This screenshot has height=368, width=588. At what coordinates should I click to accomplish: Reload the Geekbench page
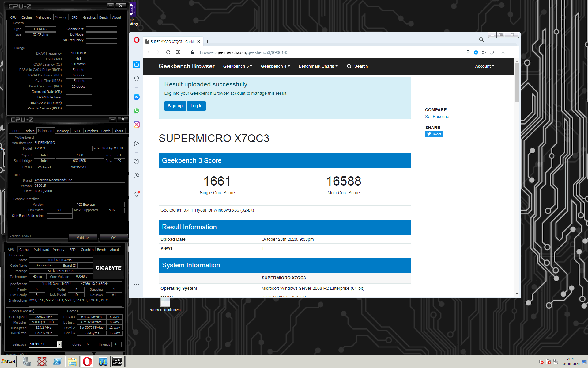coord(168,52)
